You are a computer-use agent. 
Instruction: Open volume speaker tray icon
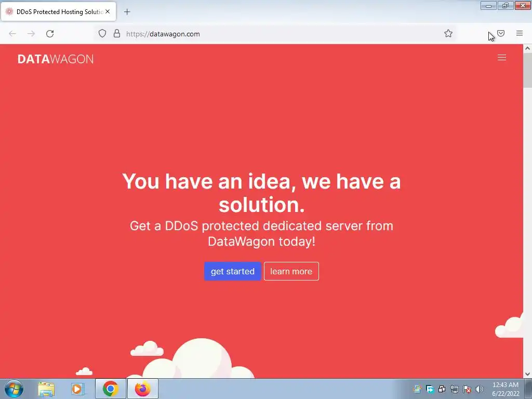479,389
